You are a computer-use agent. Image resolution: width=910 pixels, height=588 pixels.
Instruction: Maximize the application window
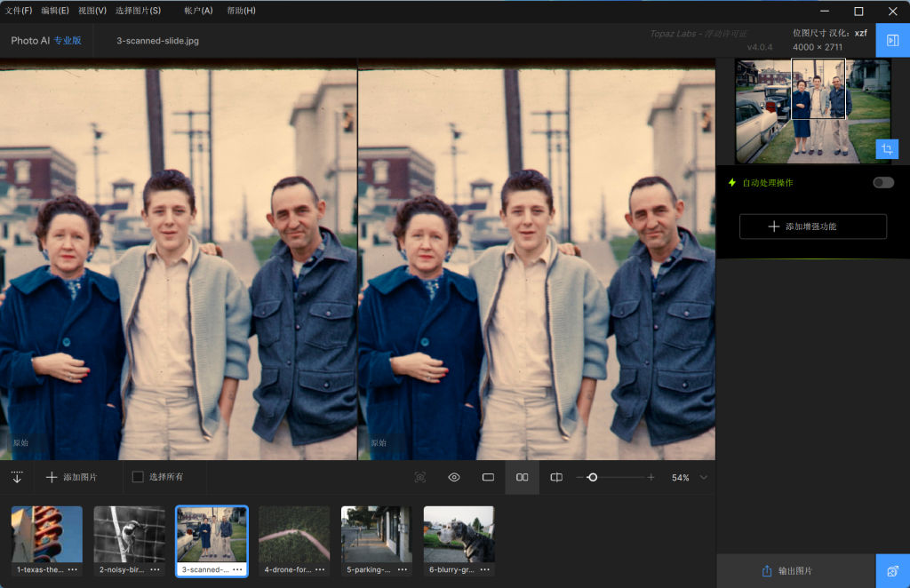858,11
